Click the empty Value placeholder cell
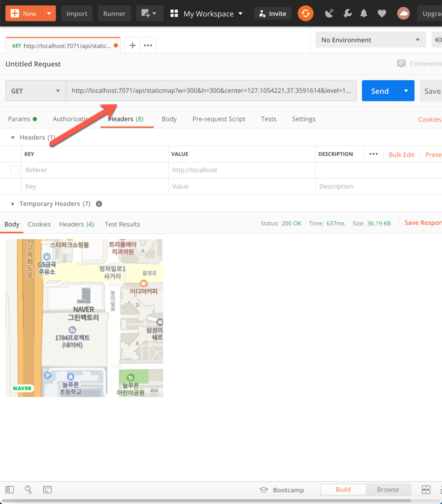This screenshot has width=442, height=504. [242, 186]
